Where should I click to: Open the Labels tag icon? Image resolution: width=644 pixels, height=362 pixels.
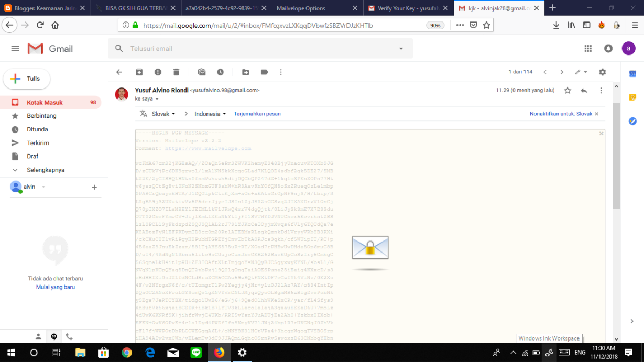[264, 72]
